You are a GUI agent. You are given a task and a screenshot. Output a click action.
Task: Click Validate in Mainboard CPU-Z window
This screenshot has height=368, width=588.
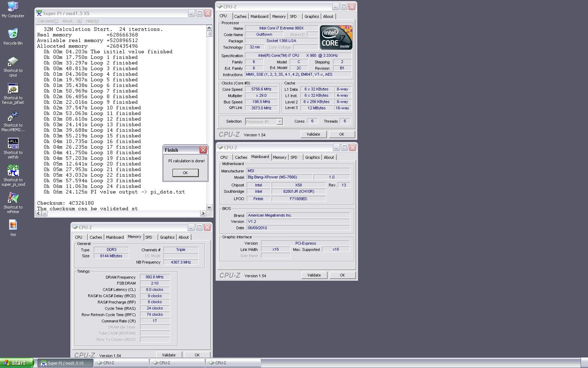tap(314, 275)
